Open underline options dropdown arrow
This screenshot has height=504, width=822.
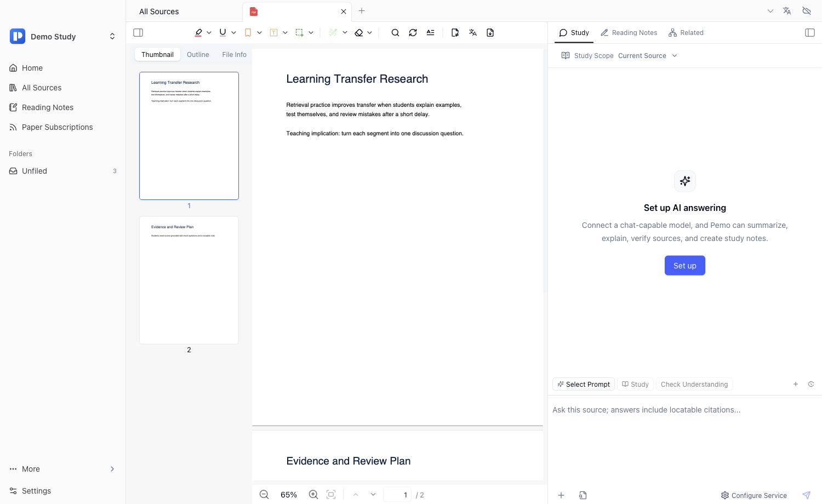pos(233,33)
